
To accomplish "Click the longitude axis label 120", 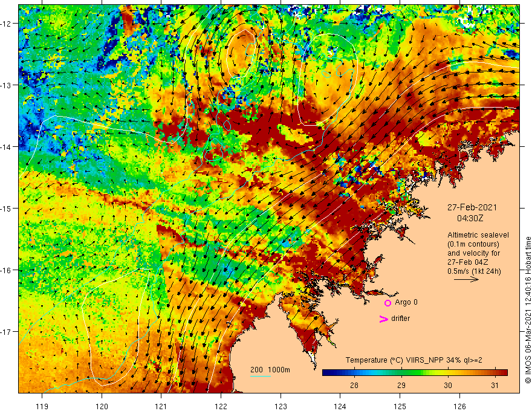I will pos(102,406).
